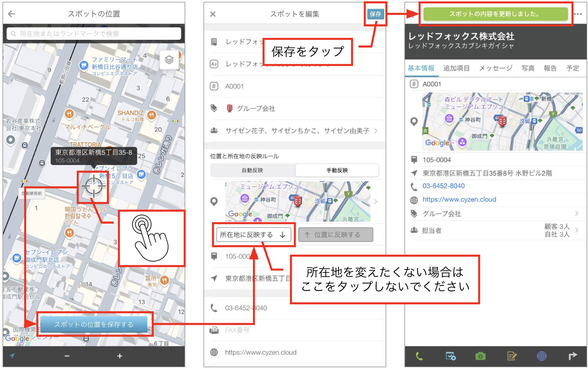Image resolution: width=588 pixels, height=368 pixels.
Task: Zoom out the map with minus button
Action: 67,356
